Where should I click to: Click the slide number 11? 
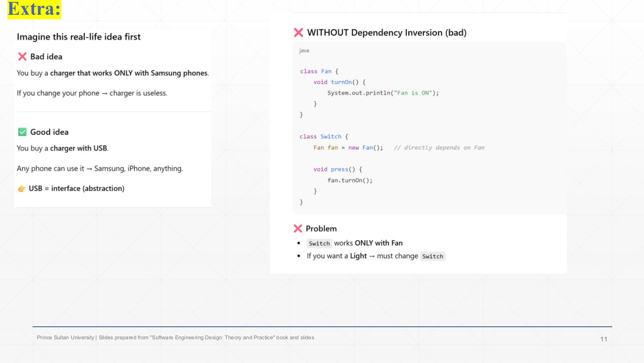[604, 339]
